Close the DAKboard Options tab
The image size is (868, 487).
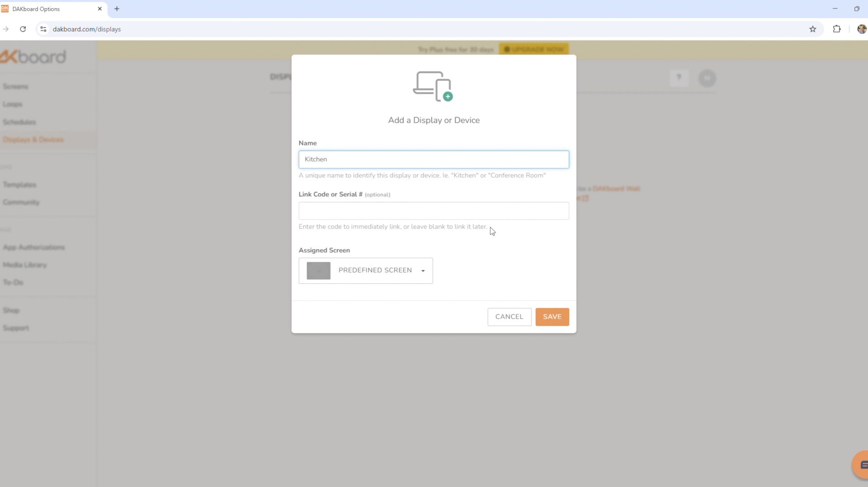100,9
